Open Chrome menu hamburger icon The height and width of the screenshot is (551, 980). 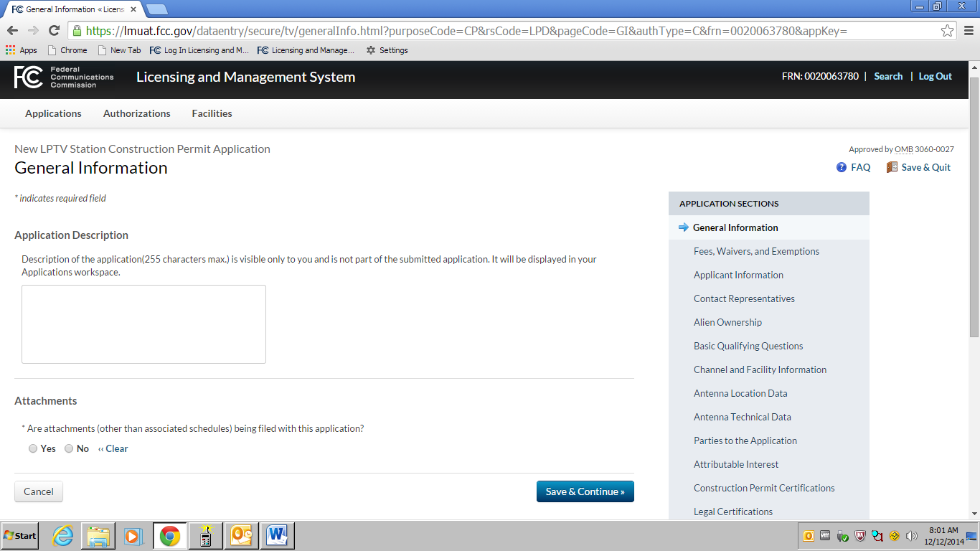[x=968, y=31]
